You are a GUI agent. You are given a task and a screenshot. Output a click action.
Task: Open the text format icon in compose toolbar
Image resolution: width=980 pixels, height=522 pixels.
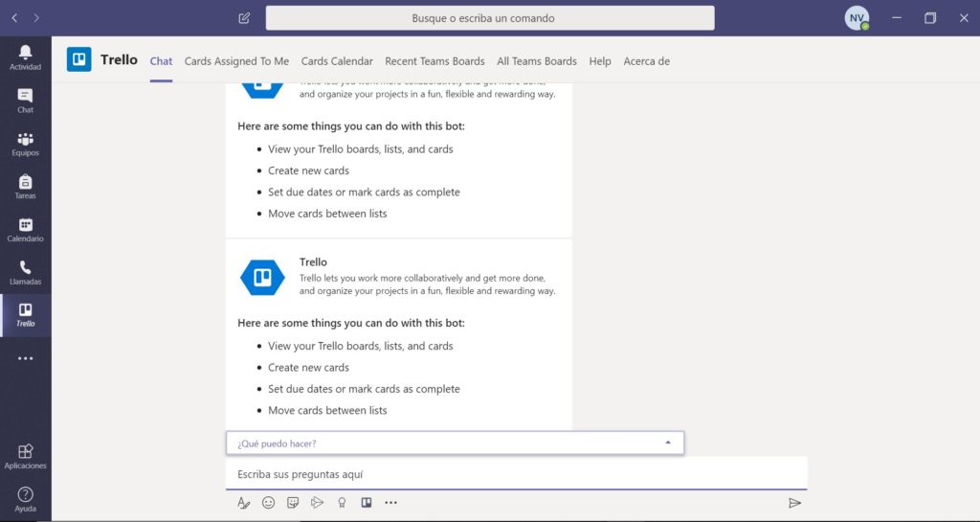click(243, 502)
